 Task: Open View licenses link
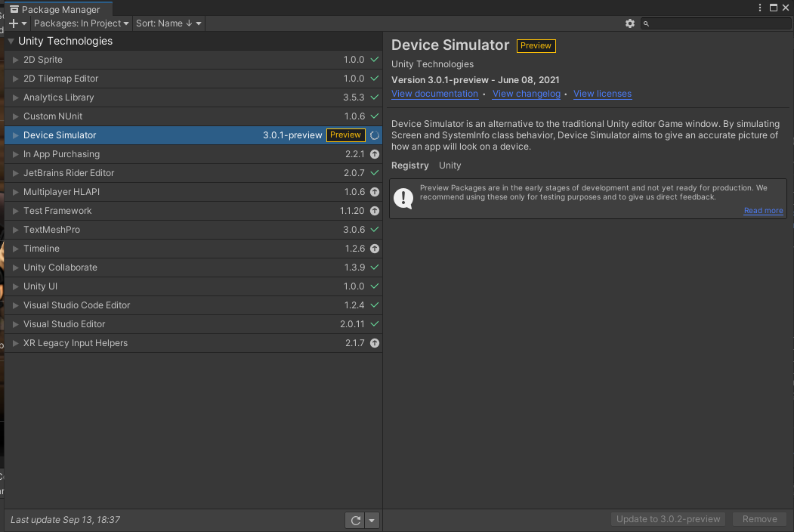[602, 94]
